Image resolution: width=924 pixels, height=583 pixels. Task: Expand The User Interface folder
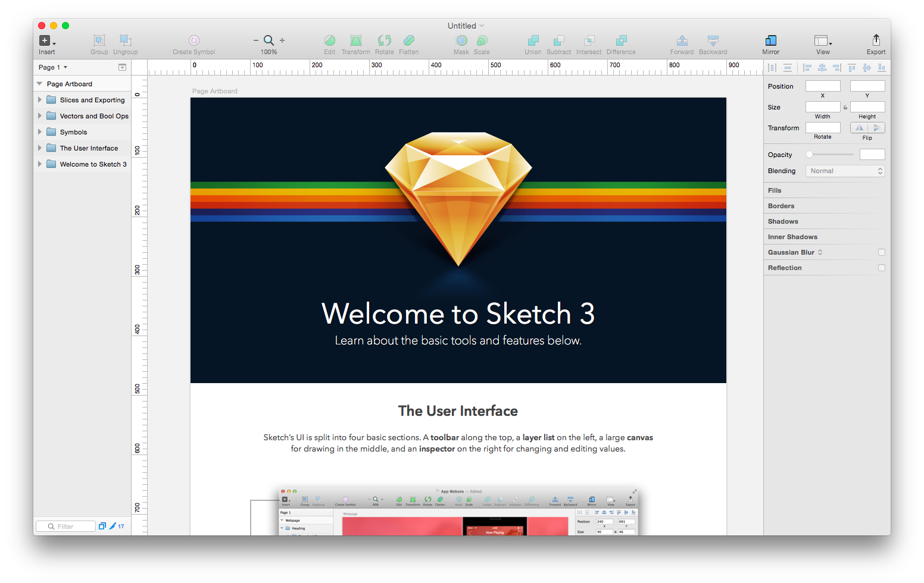[40, 148]
